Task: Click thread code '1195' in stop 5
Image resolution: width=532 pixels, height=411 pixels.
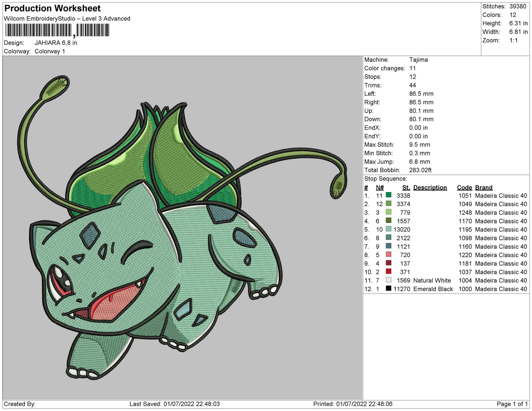Action: click(465, 229)
